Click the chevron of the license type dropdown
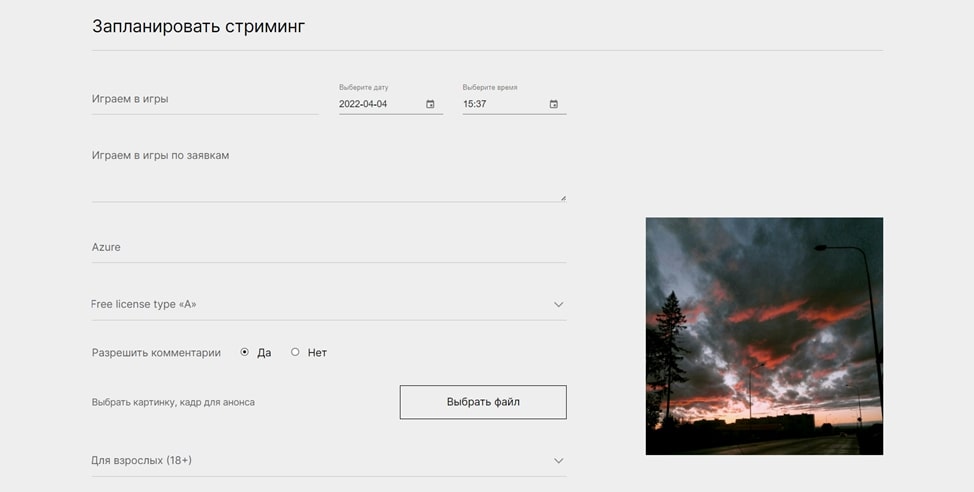Viewport: 974px width, 492px height. coord(558,304)
